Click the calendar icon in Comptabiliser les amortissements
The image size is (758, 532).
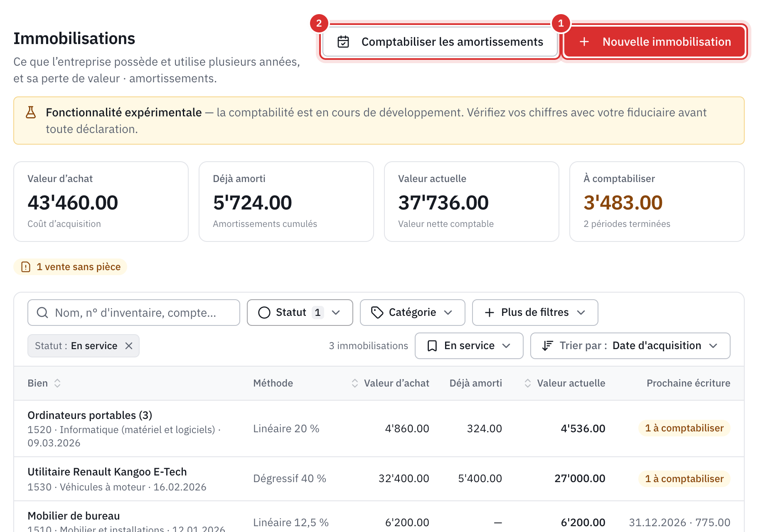[343, 42]
